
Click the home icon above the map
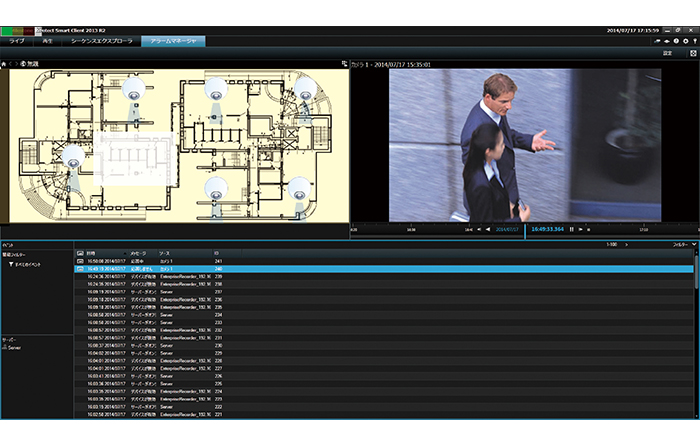click(x=4, y=64)
